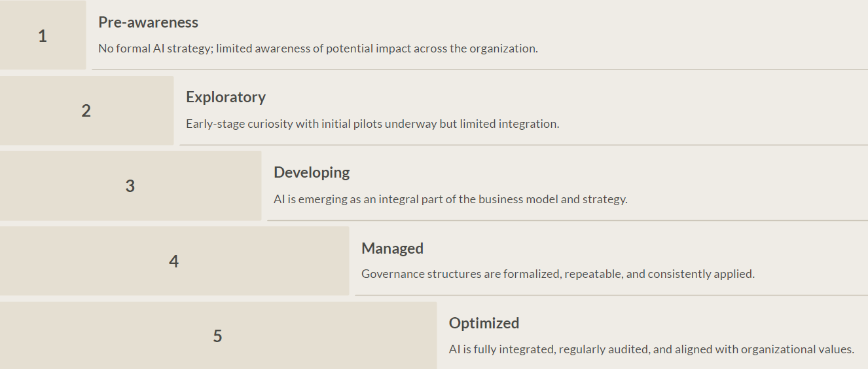This screenshot has width=868, height=369.
Task: Click the number 5 stage block
Action: pyautogui.click(x=218, y=336)
